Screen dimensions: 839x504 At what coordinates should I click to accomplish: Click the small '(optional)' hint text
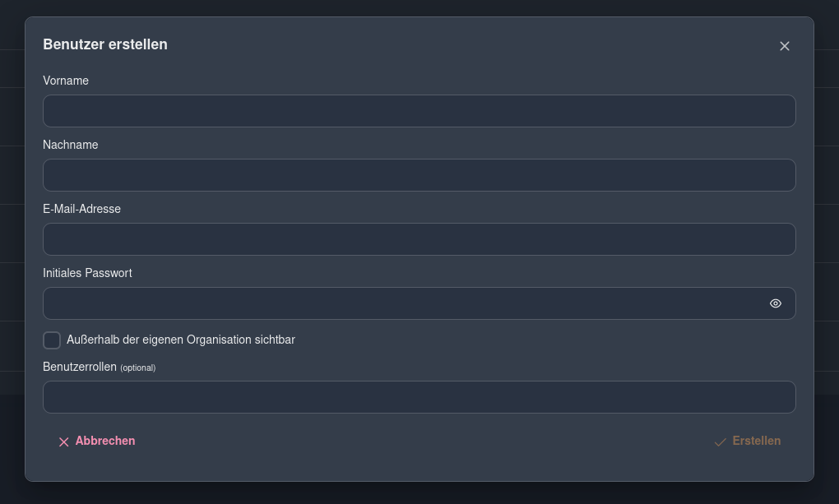pyautogui.click(x=137, y=368)
